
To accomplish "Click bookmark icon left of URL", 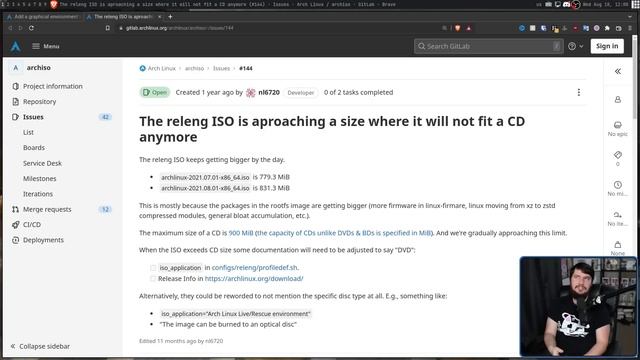I will point(108,28).
